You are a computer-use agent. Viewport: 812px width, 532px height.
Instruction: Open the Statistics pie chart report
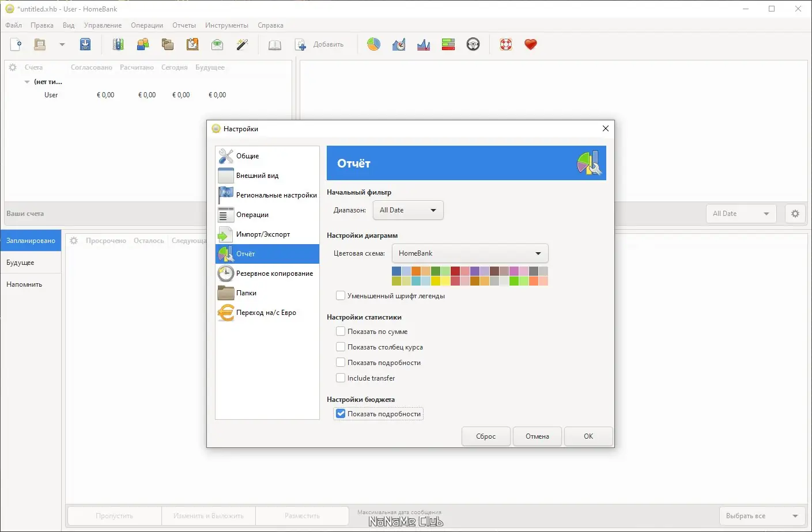[x=374, y=44]
